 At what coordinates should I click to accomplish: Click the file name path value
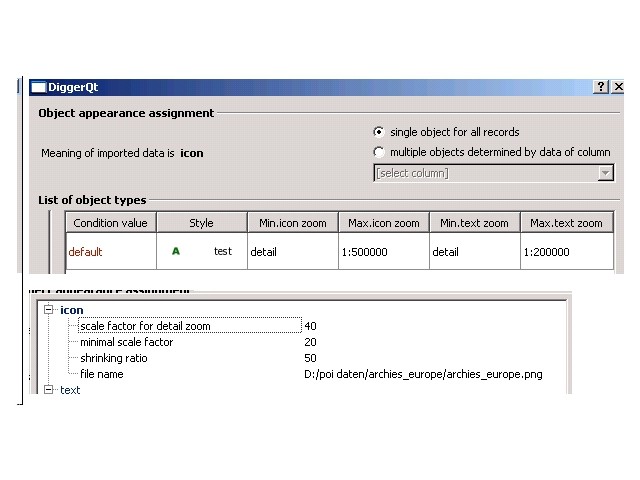coord(423,374)
